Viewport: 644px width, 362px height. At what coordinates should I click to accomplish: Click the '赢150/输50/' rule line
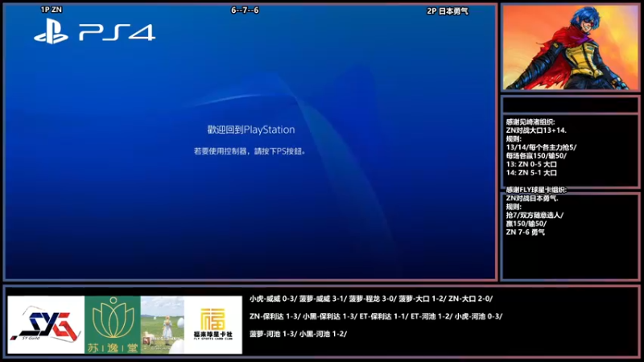point(526,224)
